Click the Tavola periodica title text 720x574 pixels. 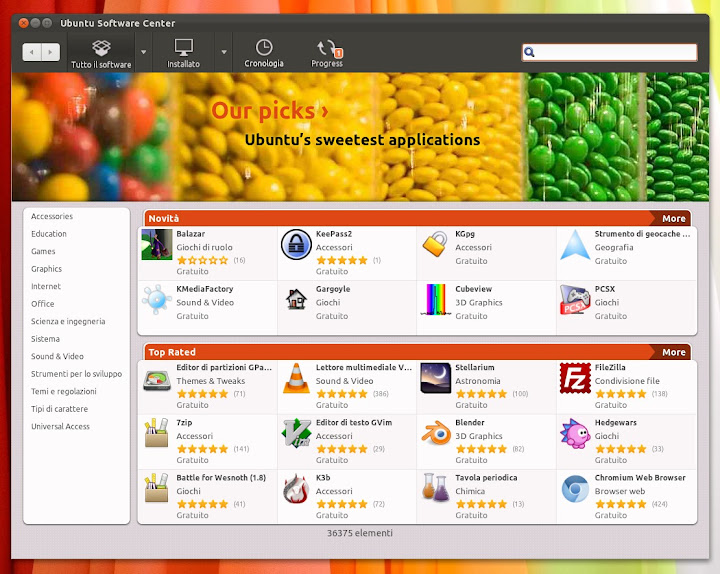[486, 478]
